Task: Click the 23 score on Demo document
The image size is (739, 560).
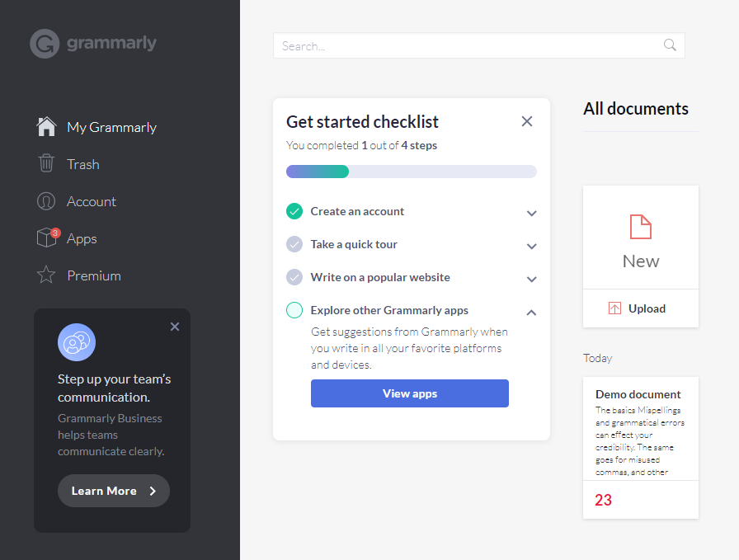Action: [x=603, y=500]
